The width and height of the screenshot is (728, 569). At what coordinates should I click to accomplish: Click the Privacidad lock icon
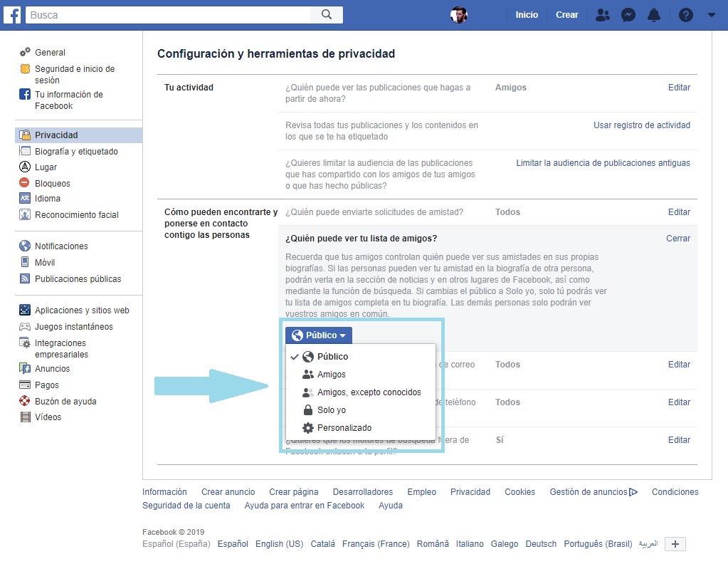click(x=25, y=135)
